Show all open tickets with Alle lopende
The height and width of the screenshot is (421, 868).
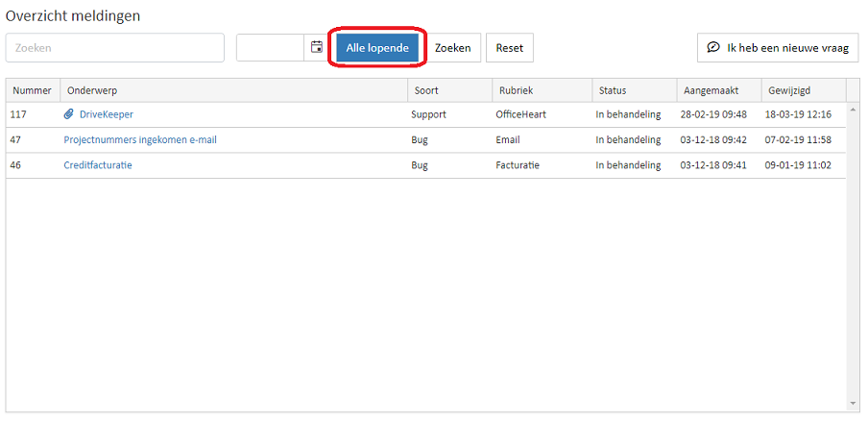(x=377, y=48)
